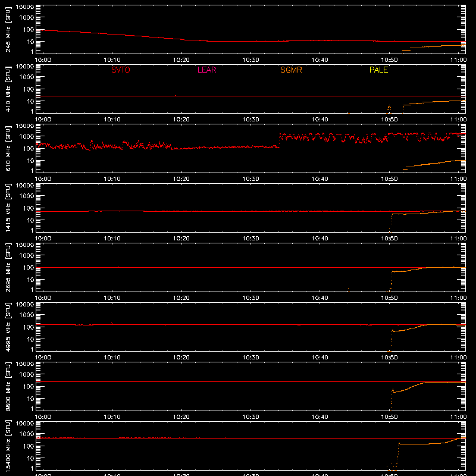Screen dimensions: 476x476
Task: Select the 4995 MHz [SFU] axis label
Action: (x=8, y=327)
